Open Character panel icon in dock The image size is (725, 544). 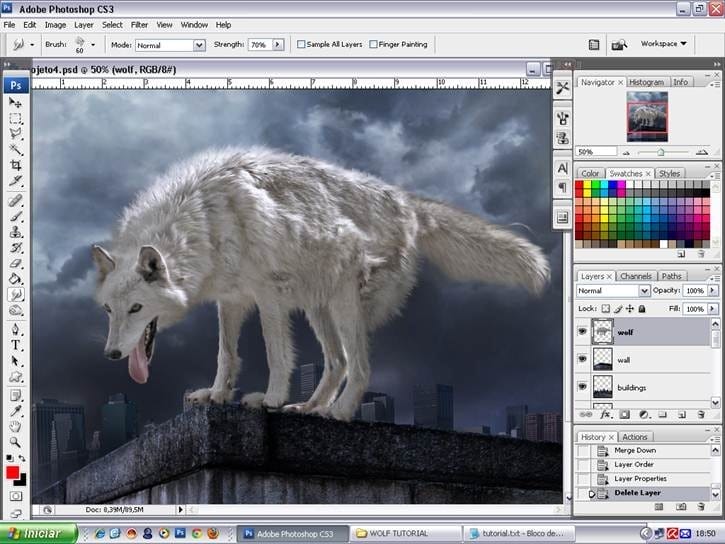[x=563, y=168]
